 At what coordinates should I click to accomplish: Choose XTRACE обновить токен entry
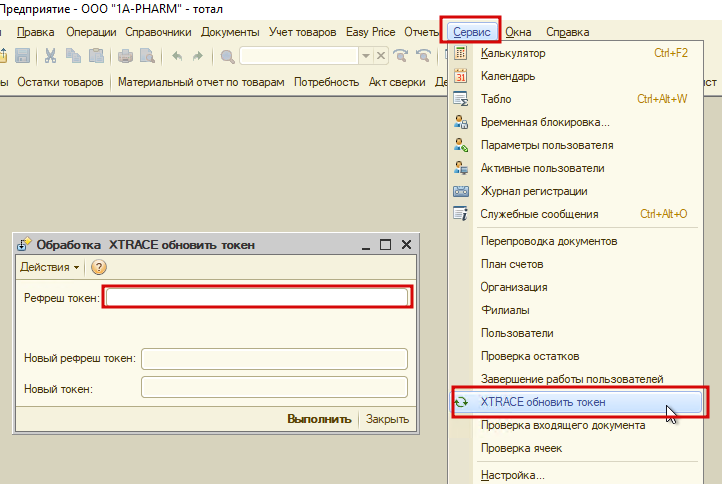point(576,402)
